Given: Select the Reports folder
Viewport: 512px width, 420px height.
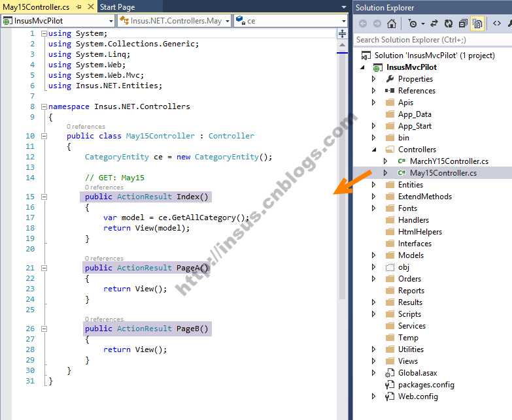Looking at the screenshot, I should pos(411,291).
